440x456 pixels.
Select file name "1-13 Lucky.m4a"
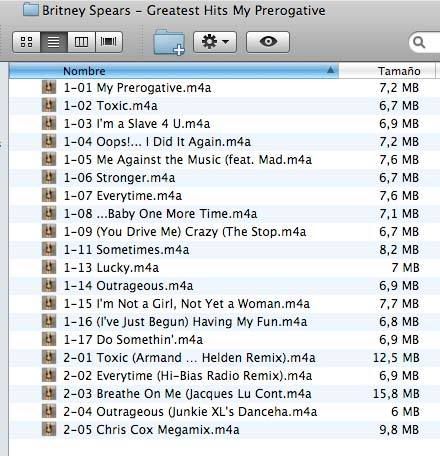pos(111,268)
